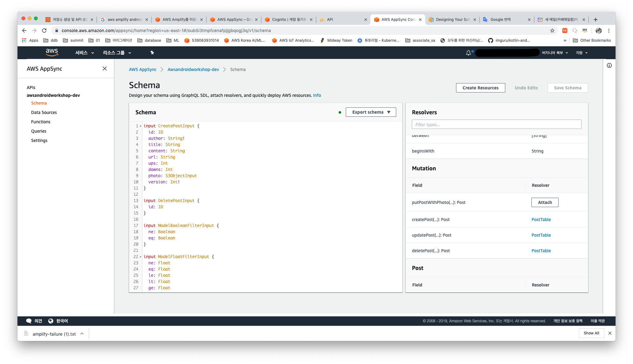Click 개인 정보 보호 정책 footer link

point(568,321)
